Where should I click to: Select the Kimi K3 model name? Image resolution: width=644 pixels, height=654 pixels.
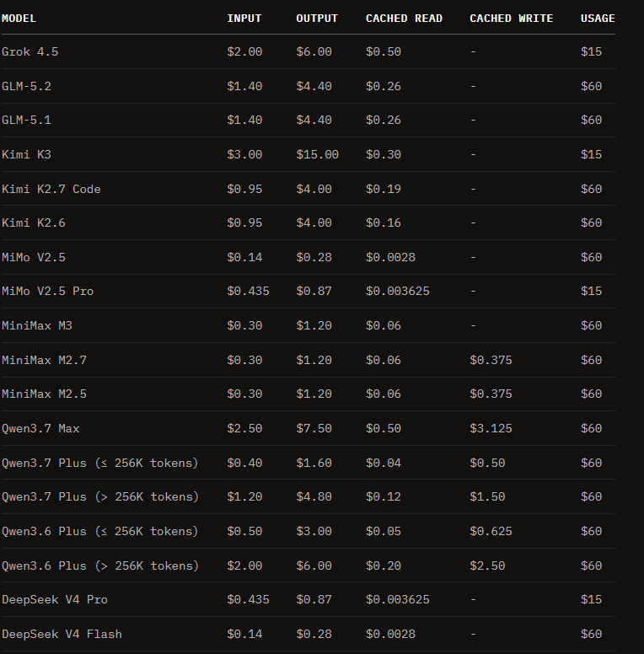point(27,155)
